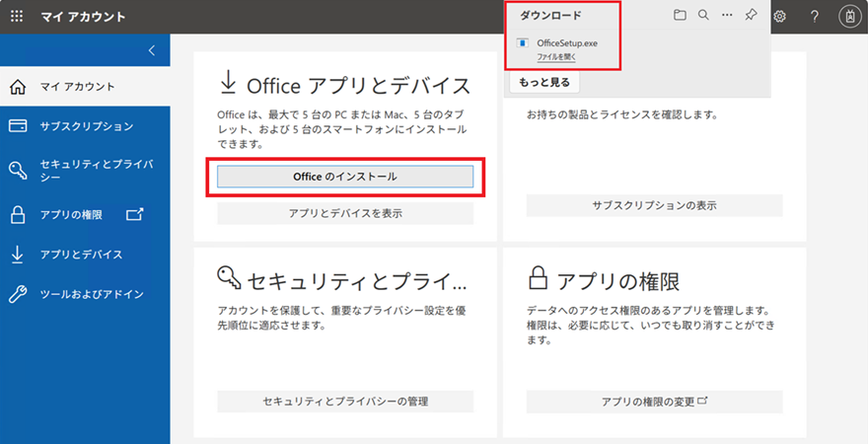The height and width of the screenshot is (444, 868).
Task: Open セキュリティとプライバシー in the sidebar
Action: pyautogui.click(x=85, y=170)
